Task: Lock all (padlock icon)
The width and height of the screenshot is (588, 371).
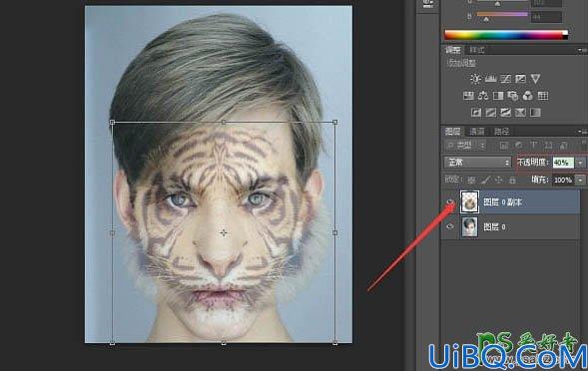Action: point(512,180)
